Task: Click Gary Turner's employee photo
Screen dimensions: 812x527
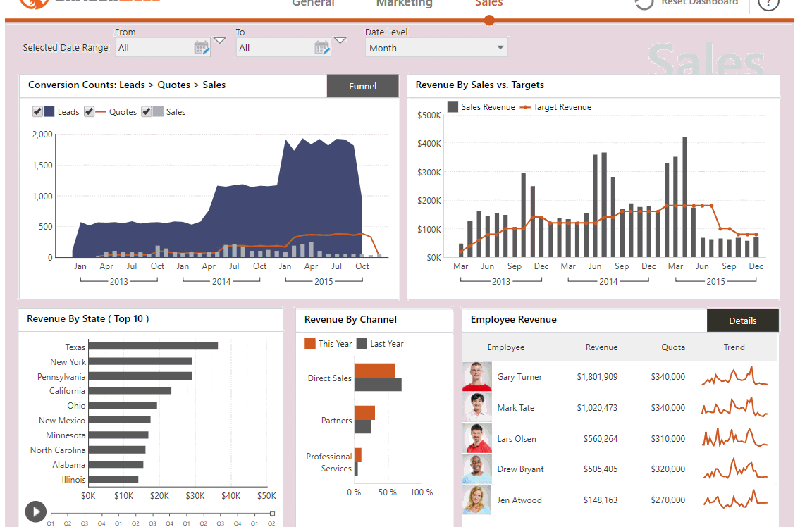Action: [477, 376]
